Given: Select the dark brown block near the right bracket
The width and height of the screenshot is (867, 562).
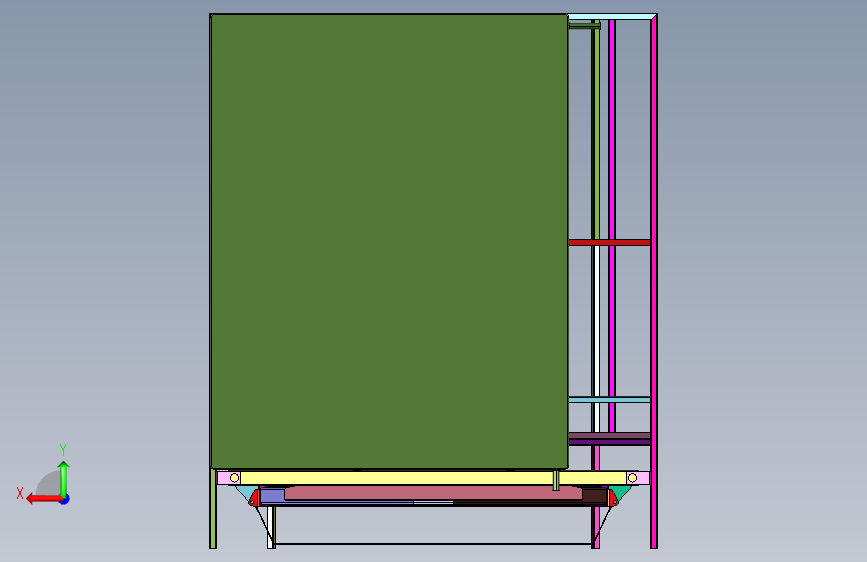Looking at the screenshot, I should click(594, 496).
